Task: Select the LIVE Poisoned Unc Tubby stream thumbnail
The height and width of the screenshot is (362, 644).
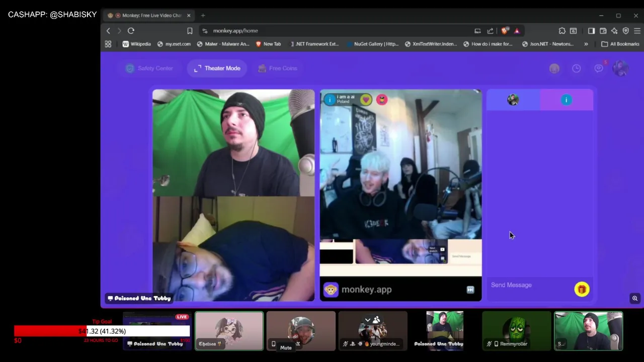Action: pyautogui.click(x=157, y=331)
